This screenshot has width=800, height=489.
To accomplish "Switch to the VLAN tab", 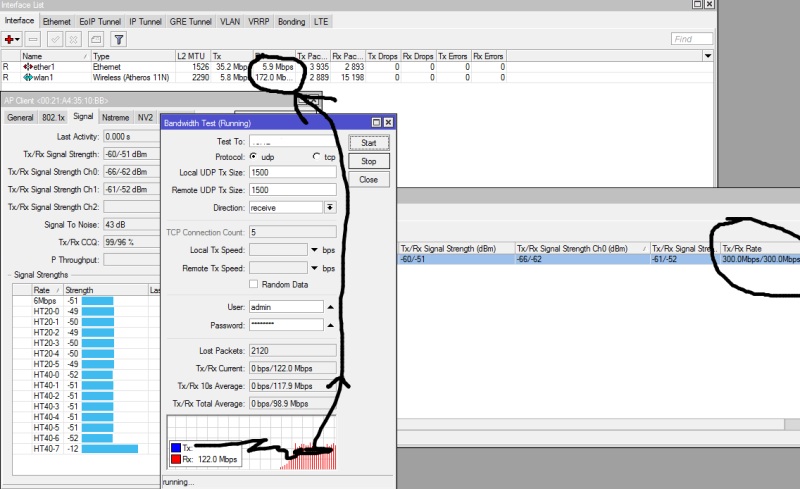I will click(x=230, y=21).
